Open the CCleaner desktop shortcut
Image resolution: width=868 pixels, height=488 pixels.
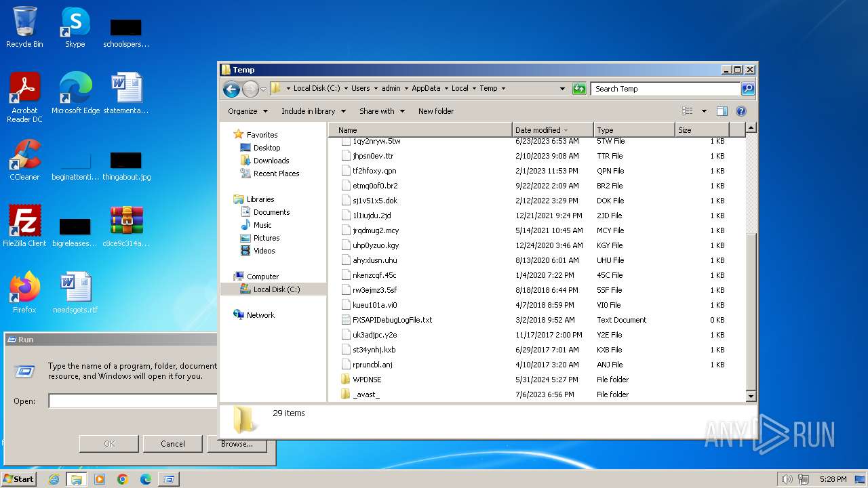[24, 160]
